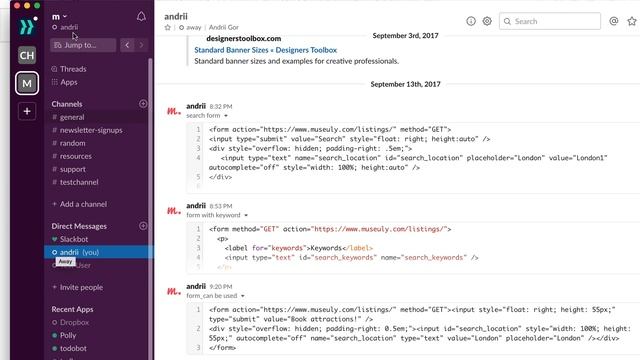Add a new workspace with plus icon
640x360 pixels.
(x=27, y=111)
